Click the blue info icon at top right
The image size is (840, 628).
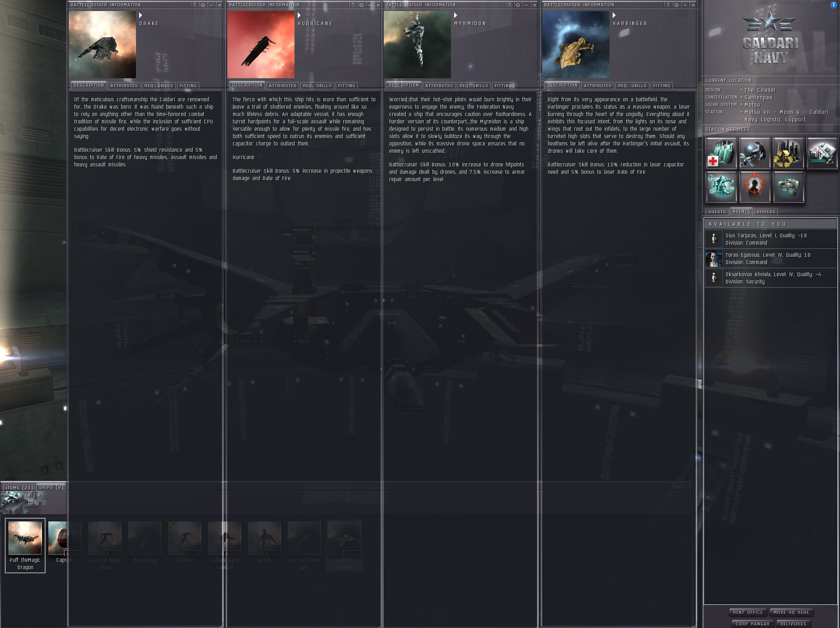pyautogui.click(x=834, y=5)
